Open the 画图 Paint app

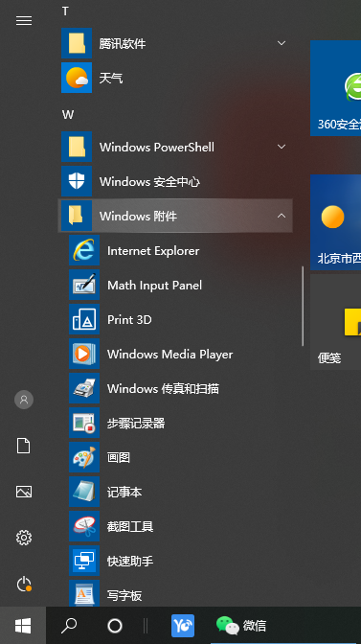click(175, 457)
